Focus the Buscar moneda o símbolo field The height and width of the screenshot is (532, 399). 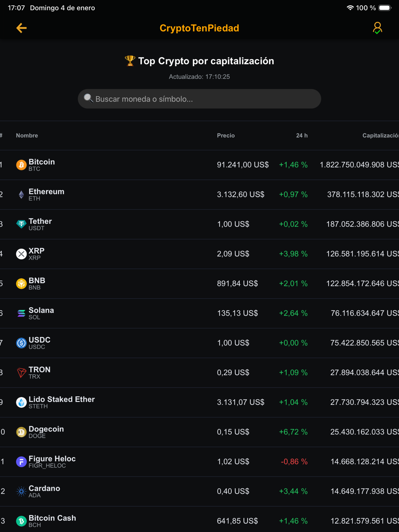pyautogui.click(x=199, y=99)
